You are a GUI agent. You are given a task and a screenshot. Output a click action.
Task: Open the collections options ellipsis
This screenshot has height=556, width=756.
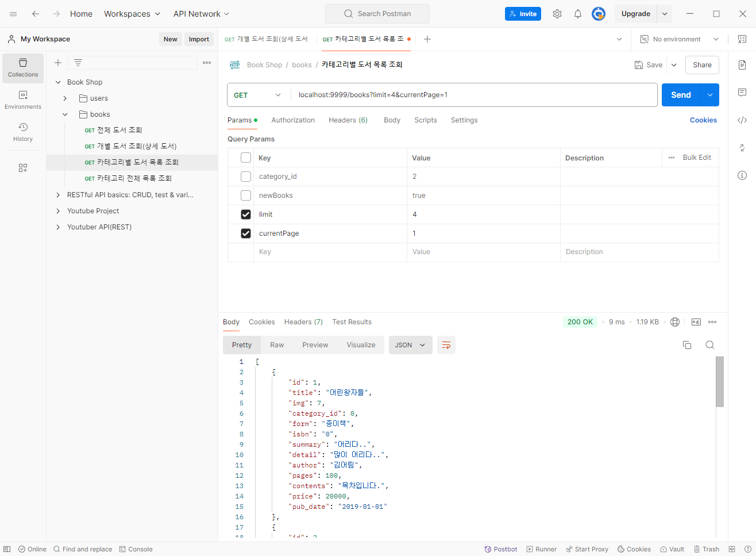(x=207, y=63)
